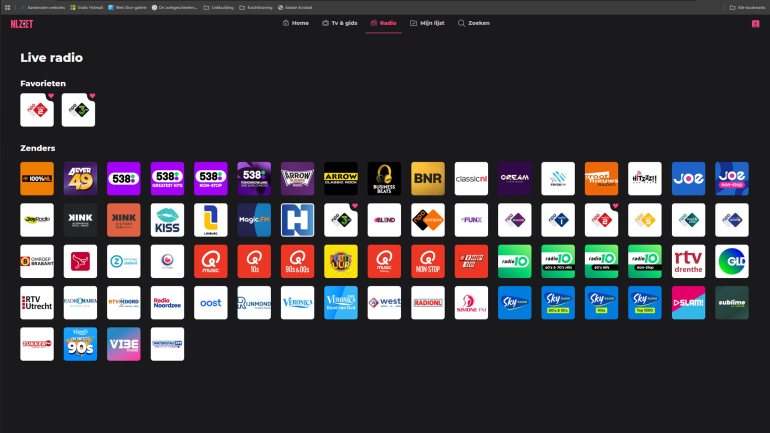Click the NLZIET logo

(x=22, y=23)
